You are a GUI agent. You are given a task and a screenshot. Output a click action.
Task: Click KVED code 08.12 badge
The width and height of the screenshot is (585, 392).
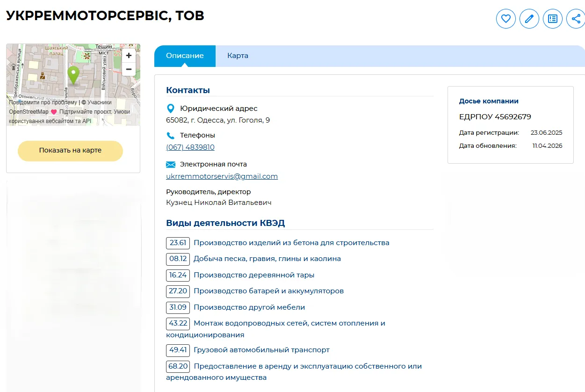(178, 259)
